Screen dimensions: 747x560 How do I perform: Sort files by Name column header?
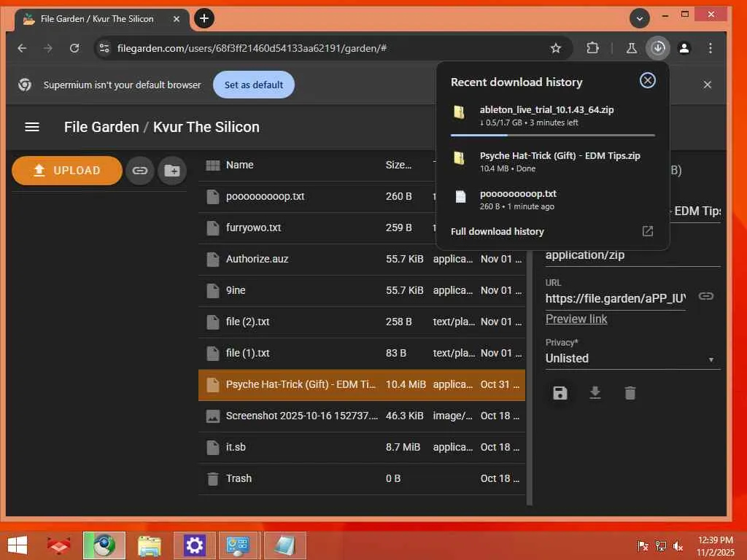[239, 165]
